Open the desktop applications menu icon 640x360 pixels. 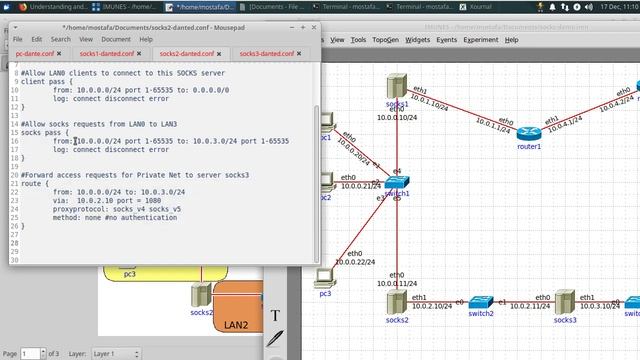[7, 7]
